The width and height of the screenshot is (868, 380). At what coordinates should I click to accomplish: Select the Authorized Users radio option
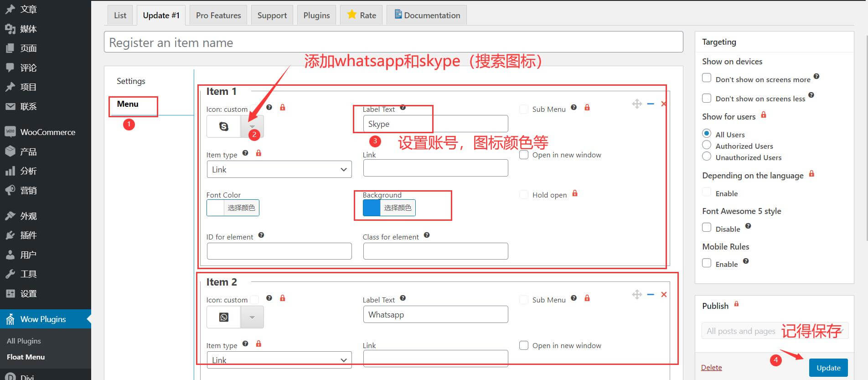(x=707, y=145)
